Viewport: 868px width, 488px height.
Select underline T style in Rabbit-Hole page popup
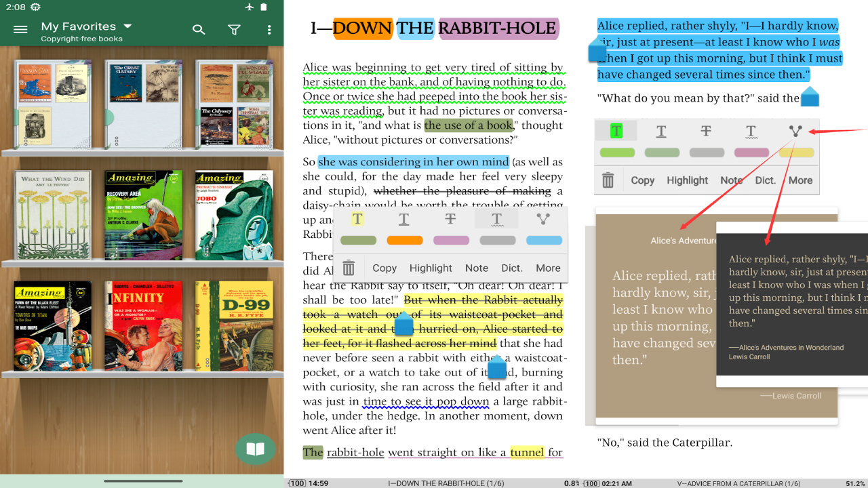click(404, 218)
